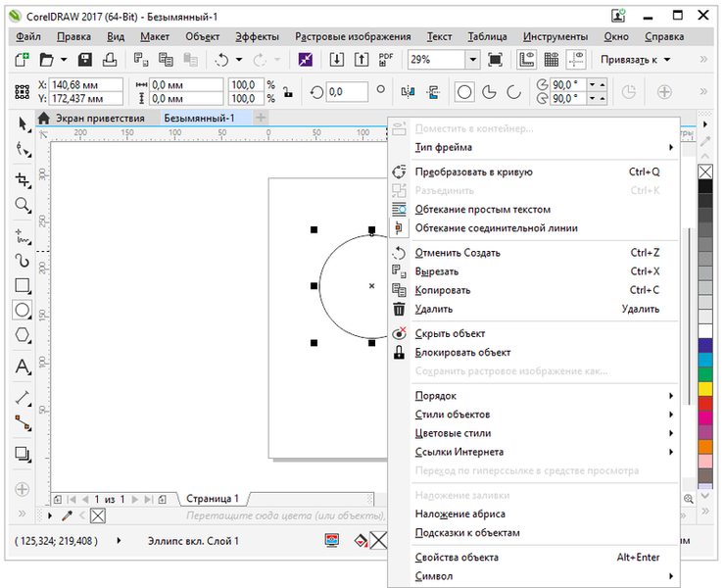This screenshot has width=725, height=588.
Task: Select the Parallel Dimension tool
Action: click(x=23, y=398)
